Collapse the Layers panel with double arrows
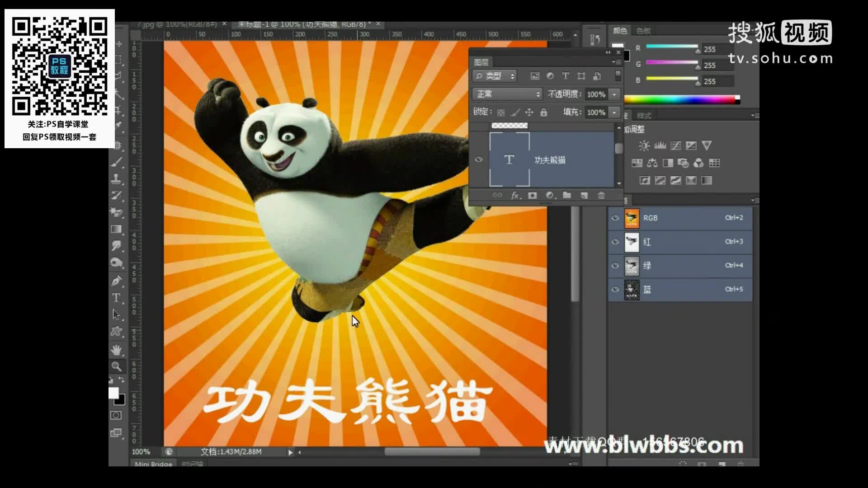This screenshot has width=868, height=488. (x=608, y=52)
